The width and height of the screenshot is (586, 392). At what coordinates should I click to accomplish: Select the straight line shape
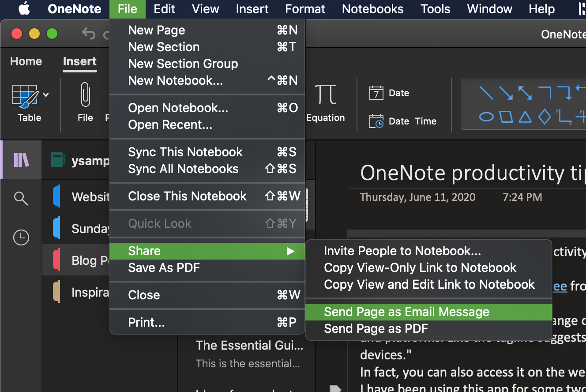click(x=486, y=93)
